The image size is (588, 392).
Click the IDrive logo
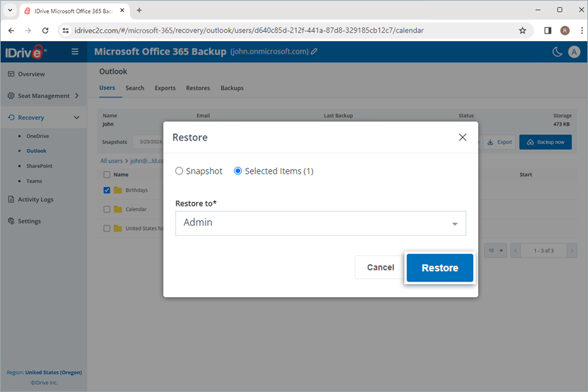(27, 52)
